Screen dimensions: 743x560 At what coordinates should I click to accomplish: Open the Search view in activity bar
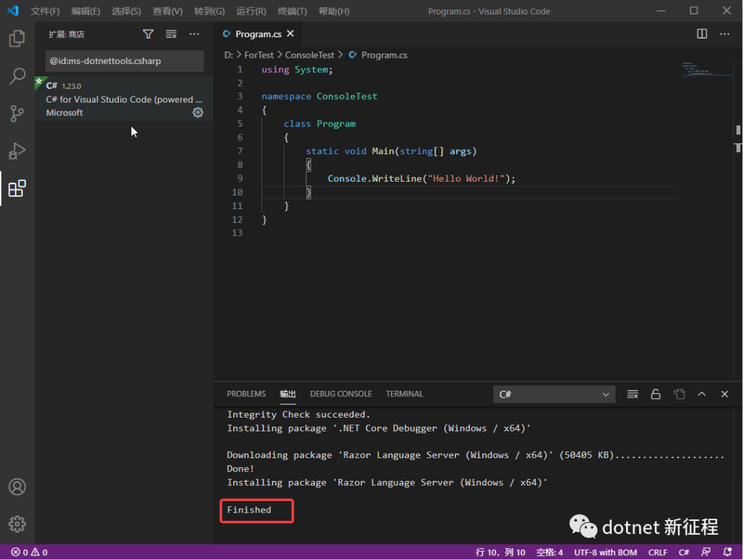tap(17, 76)
